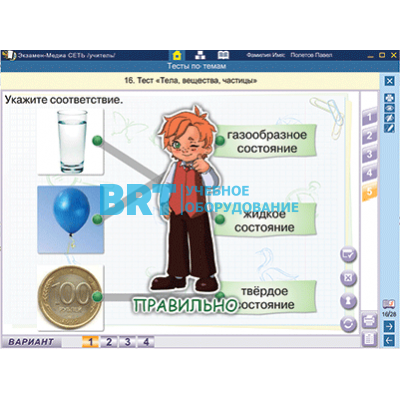
Task: Click the 'жидкое состояние' answer card
Action: (265, 220)
